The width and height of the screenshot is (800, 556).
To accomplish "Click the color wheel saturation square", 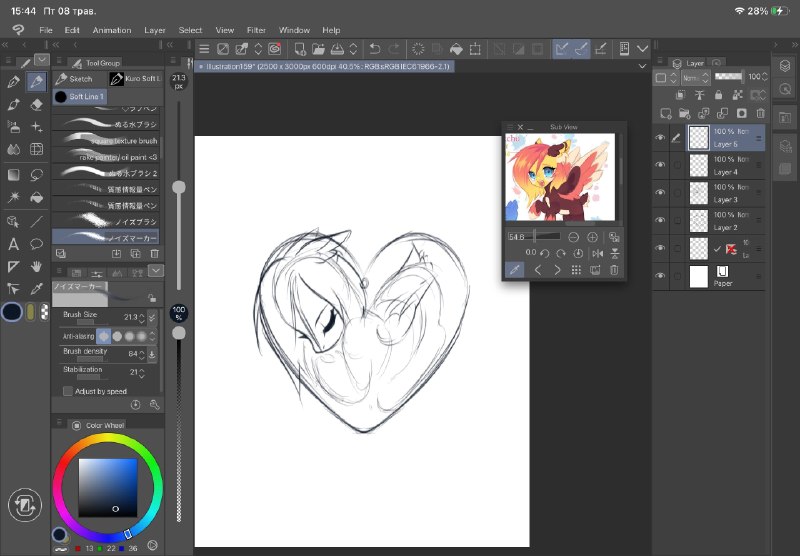I will [x=108, y=487].
